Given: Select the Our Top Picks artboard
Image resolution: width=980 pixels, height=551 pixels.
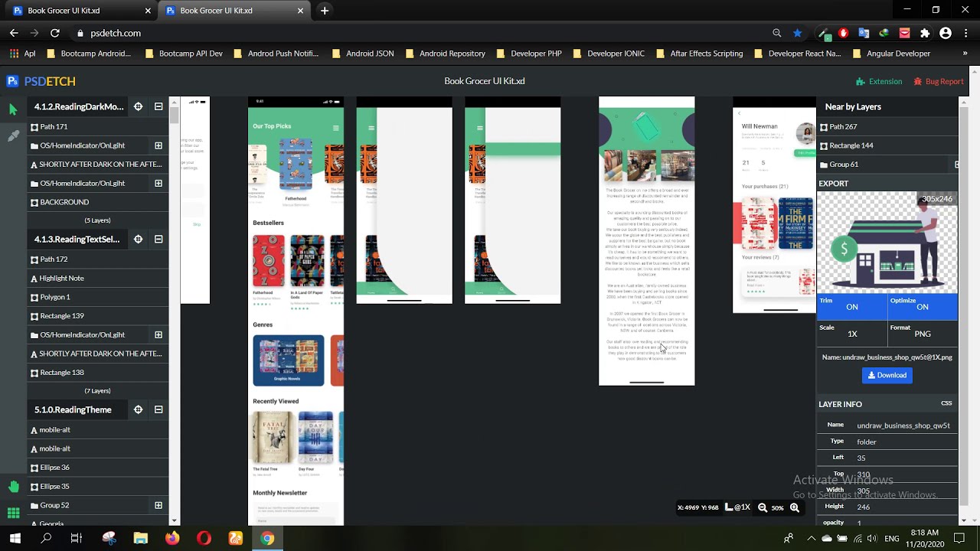Looking at the screenshot, I should pyautogui.click(x=296, y=311).
